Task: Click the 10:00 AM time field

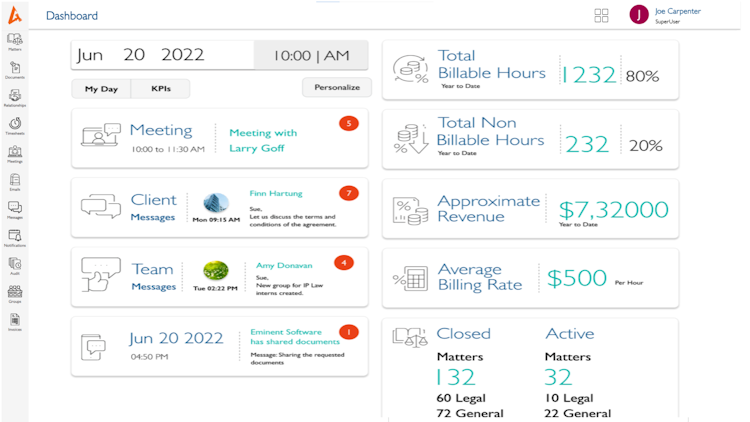Action: [x=311, y=56]
